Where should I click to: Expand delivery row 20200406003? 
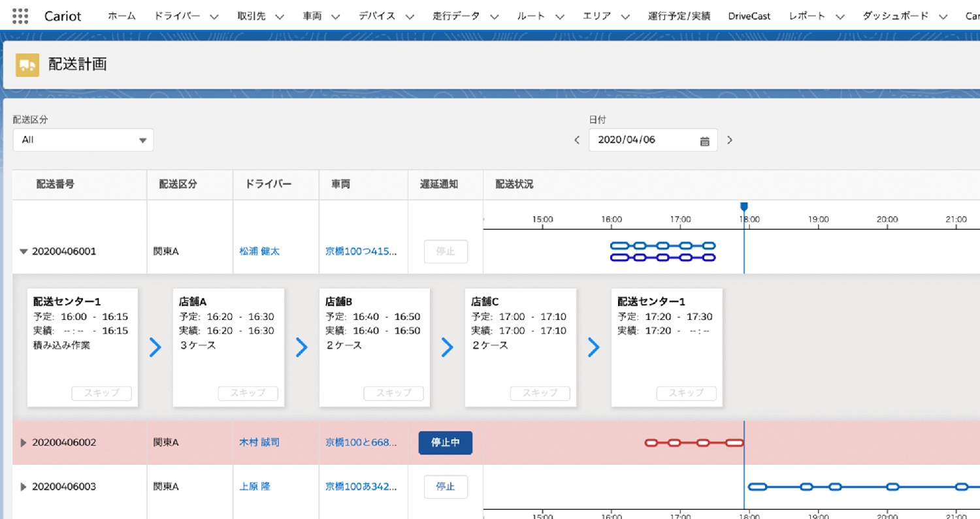click(x=24, y=486)
